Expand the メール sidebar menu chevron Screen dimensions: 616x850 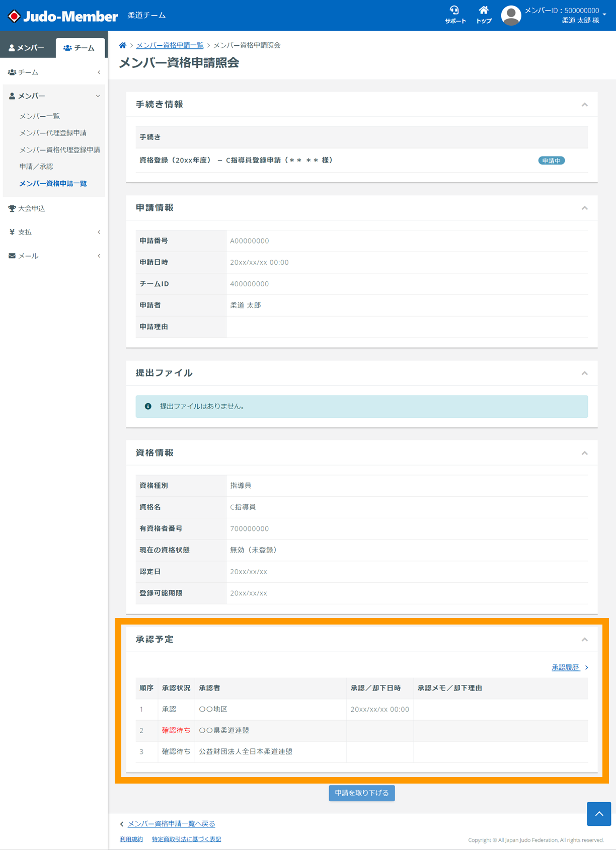pos(99,256)
